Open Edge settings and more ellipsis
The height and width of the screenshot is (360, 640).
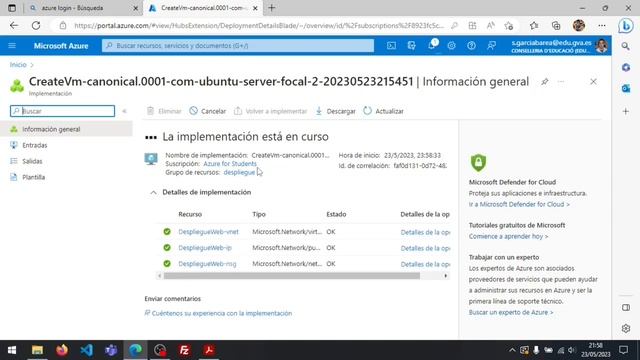tap(602, 26)
